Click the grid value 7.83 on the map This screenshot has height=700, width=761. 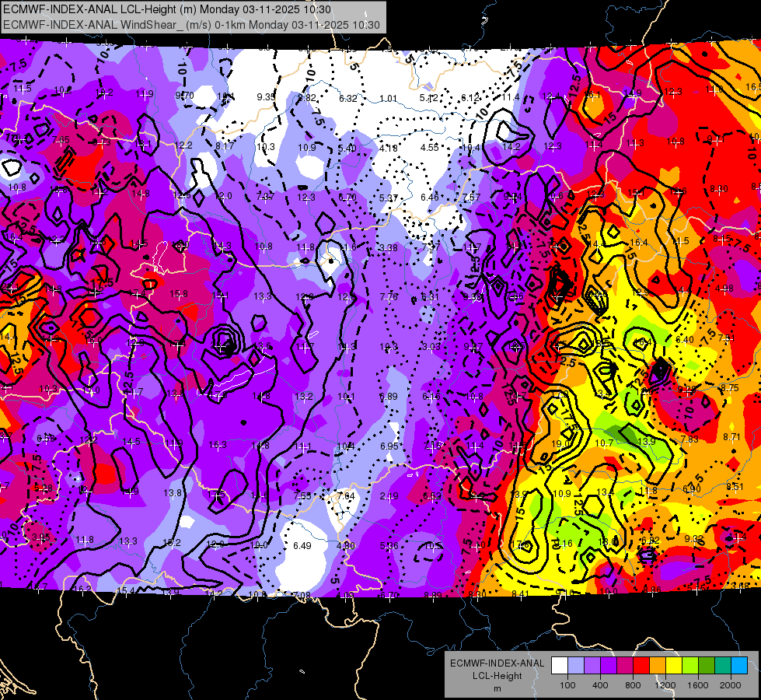tap(689, 439)
